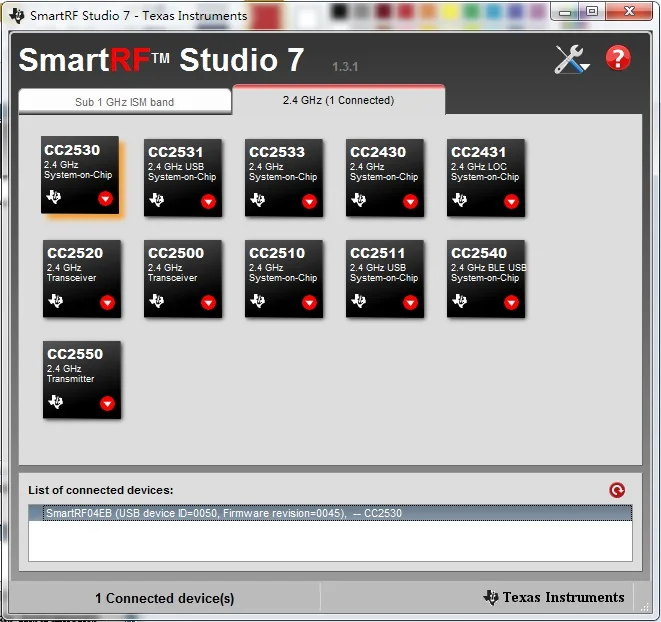Click the CC2430 title text
The height and width of the screenshot is (622, 661).
point(378,152)
